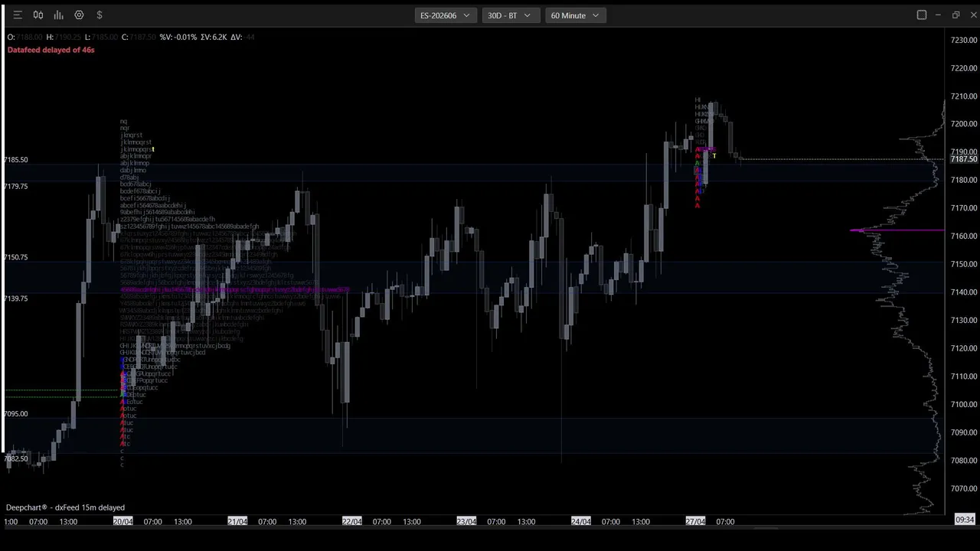This screenshot has width=980, height=551.
Task: Click the dollar sign trading icon
Action: pos(100,15)
